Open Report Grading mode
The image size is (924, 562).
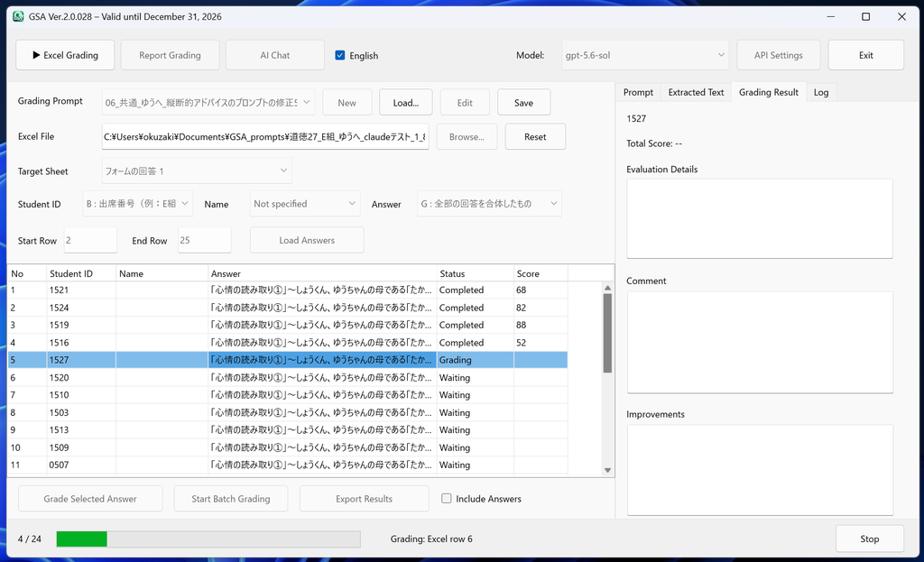(170, 55)
